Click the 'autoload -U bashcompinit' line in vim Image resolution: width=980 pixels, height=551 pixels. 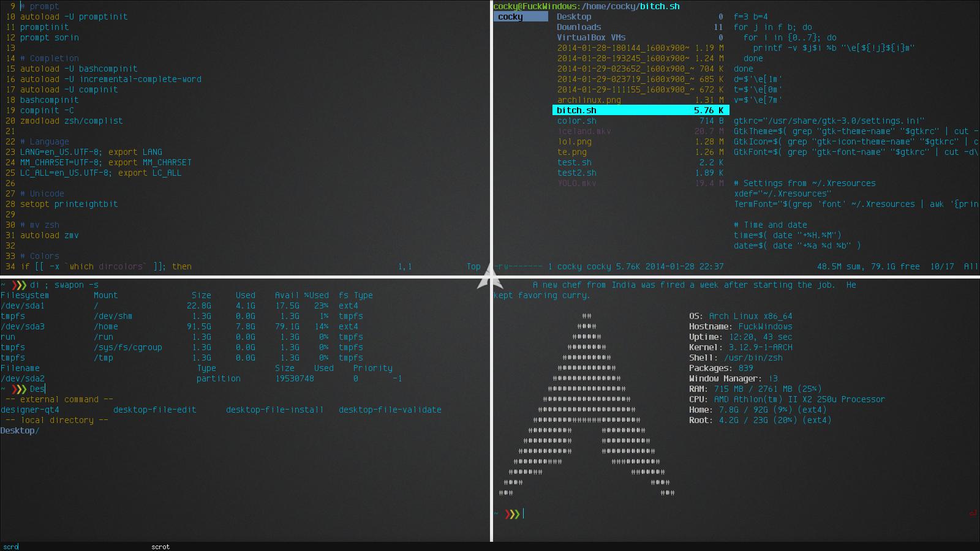tap(79, 69)
